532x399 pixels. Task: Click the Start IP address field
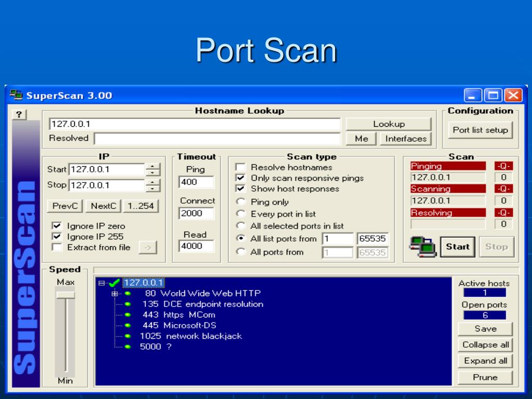pyautogui.click(x=107, y=170)
